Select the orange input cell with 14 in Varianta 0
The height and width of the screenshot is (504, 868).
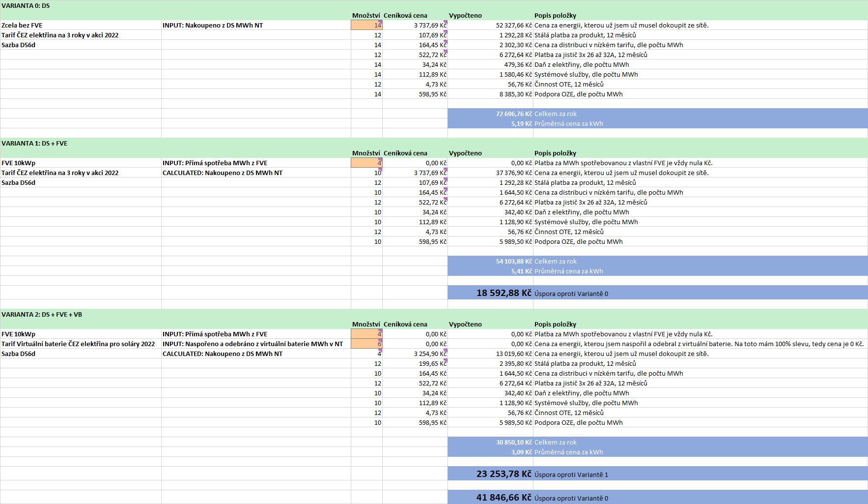(x=366, y=25)
